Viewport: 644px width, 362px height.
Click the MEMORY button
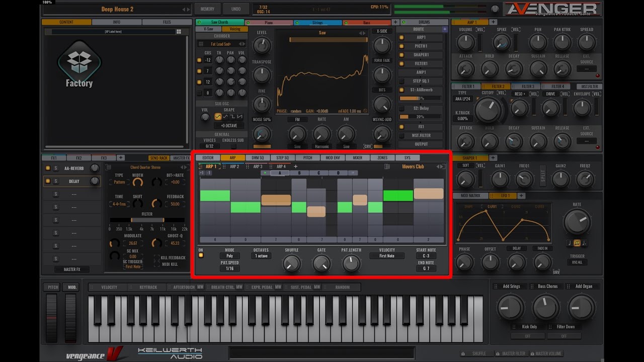click(x=207, y=9)
